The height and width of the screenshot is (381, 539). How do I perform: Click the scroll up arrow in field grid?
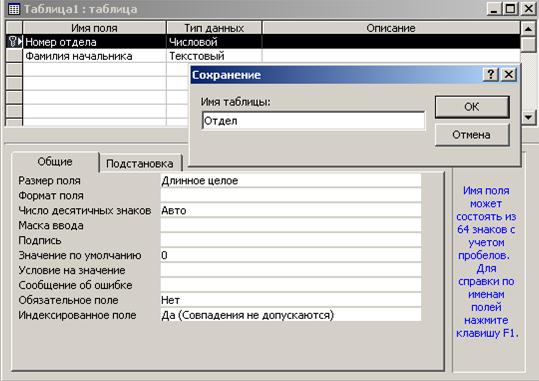pyautogui.click(x=528, y=29)
